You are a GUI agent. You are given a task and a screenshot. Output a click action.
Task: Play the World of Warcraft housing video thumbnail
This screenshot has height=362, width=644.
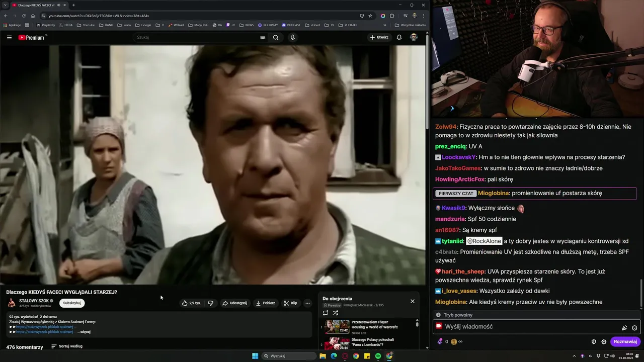click(x=337, y=326)
